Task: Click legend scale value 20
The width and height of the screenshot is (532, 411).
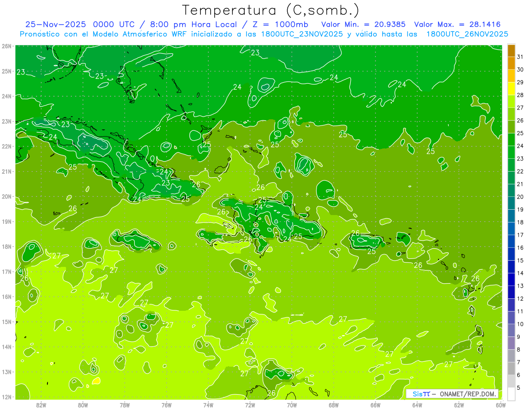Action: pyautogui.click(x=520, y=197)
